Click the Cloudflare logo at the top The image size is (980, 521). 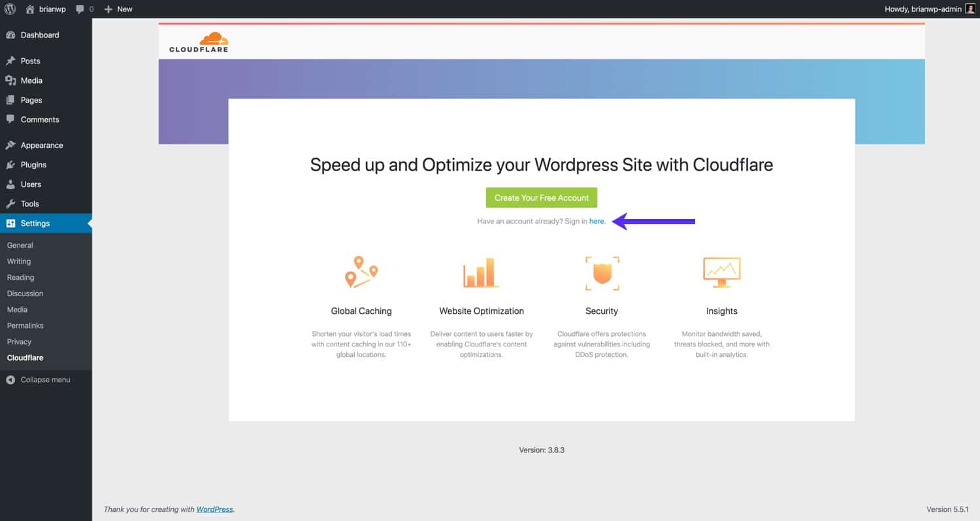point(198,41)
